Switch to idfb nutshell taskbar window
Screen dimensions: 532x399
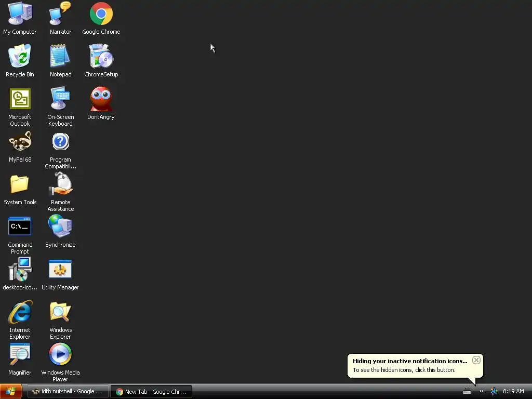(x=68, y=392)
